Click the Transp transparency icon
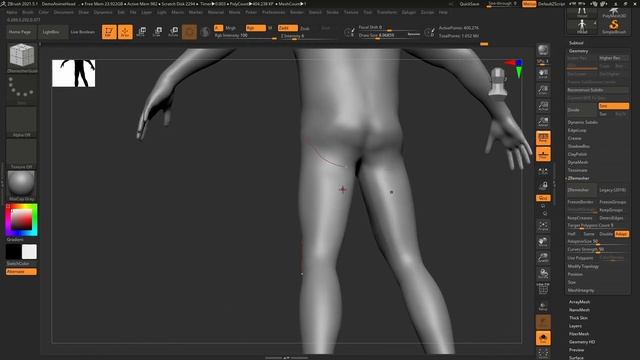This screenshot has width=640, height=360. coord(543,306)
